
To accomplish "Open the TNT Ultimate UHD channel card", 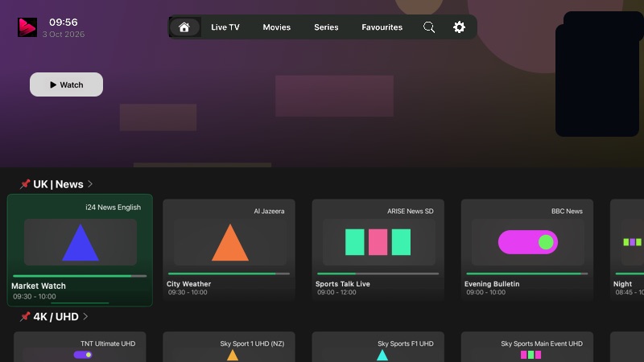I will 80,347.
